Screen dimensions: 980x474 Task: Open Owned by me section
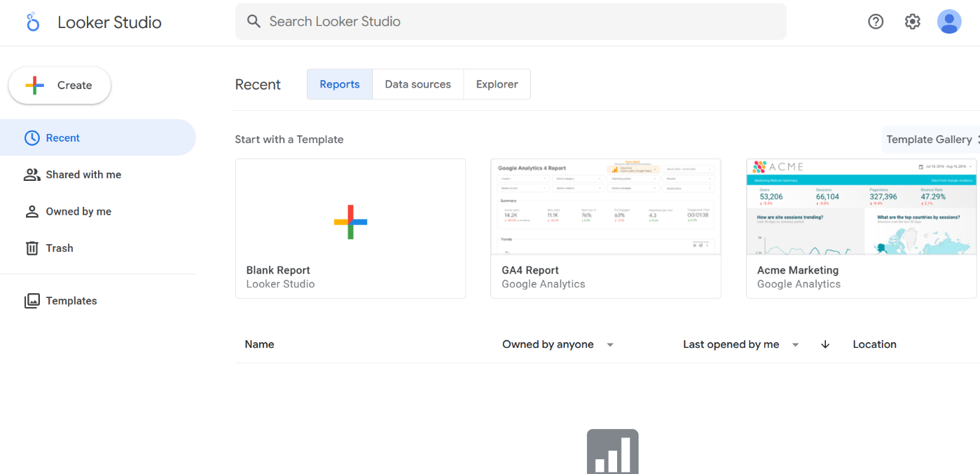[x=98, y=211]
